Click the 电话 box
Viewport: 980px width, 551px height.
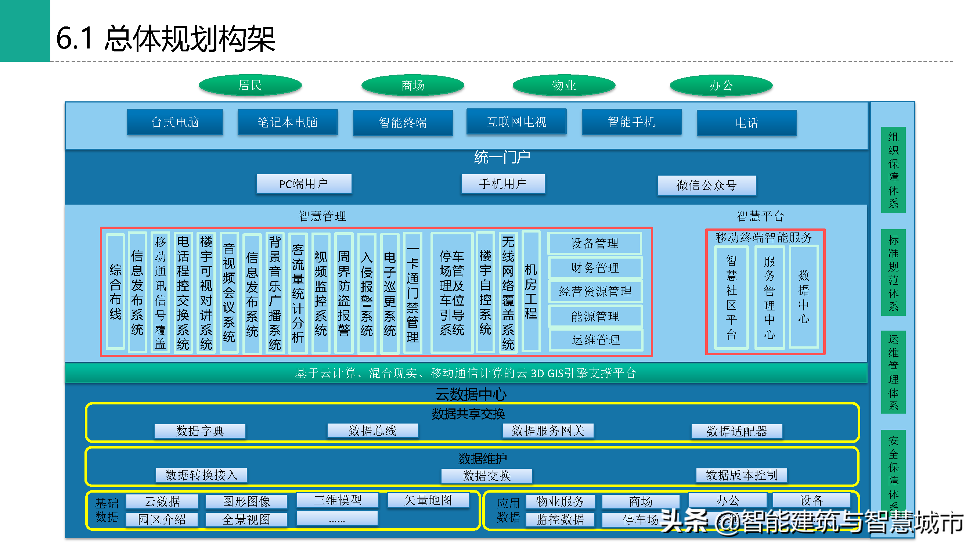click(747, 123)
